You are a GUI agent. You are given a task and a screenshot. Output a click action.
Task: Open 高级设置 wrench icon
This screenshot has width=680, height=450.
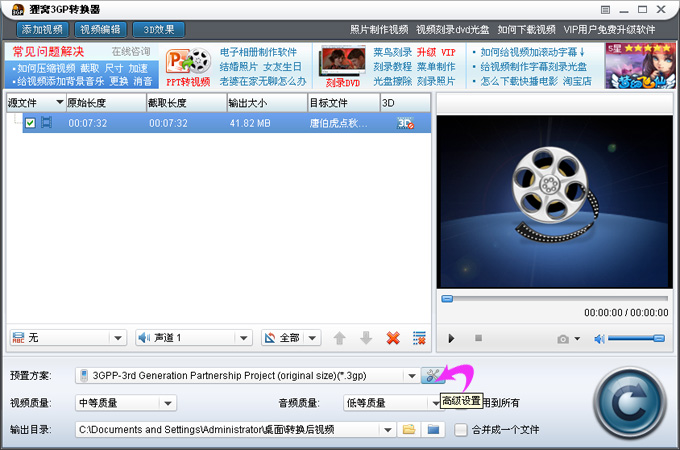tap(432, 375)
